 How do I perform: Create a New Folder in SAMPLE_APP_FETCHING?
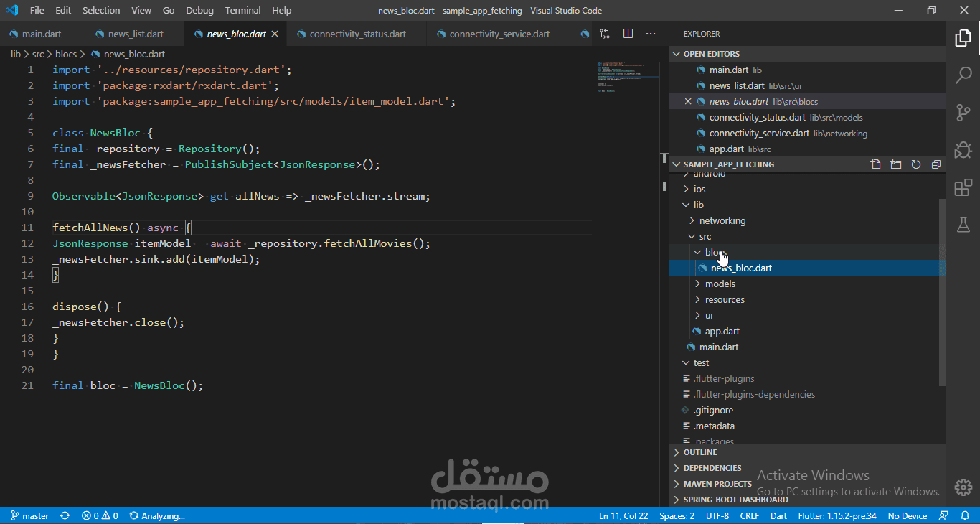click(895, 164)
